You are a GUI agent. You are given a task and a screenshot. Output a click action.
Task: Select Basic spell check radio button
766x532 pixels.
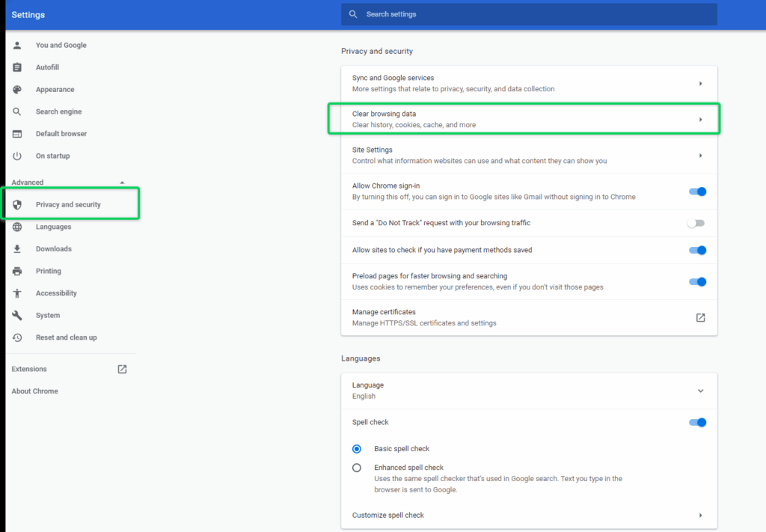[x=357, y=449]
